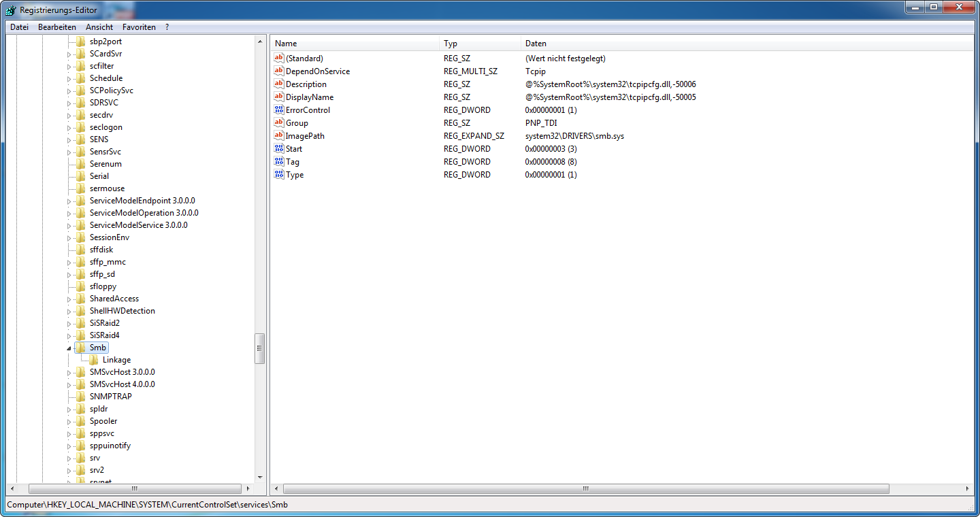Expand the ServiceModelEndpoint 3.0.0.0 node
Image resolution: width=980 pixels, height=517 pixels.
pyautogui.click(x=69, y=201)
